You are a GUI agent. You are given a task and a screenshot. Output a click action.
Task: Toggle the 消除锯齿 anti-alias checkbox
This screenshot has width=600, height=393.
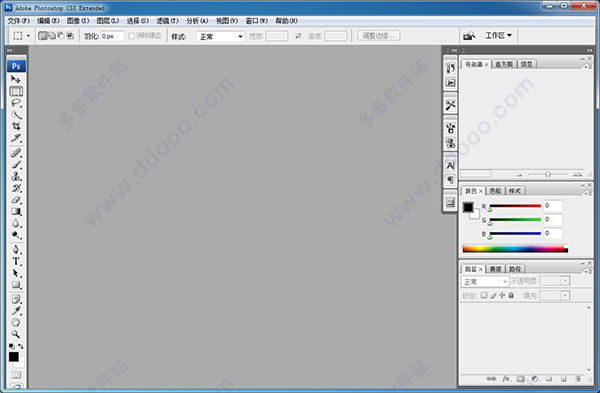coord(131,36)
